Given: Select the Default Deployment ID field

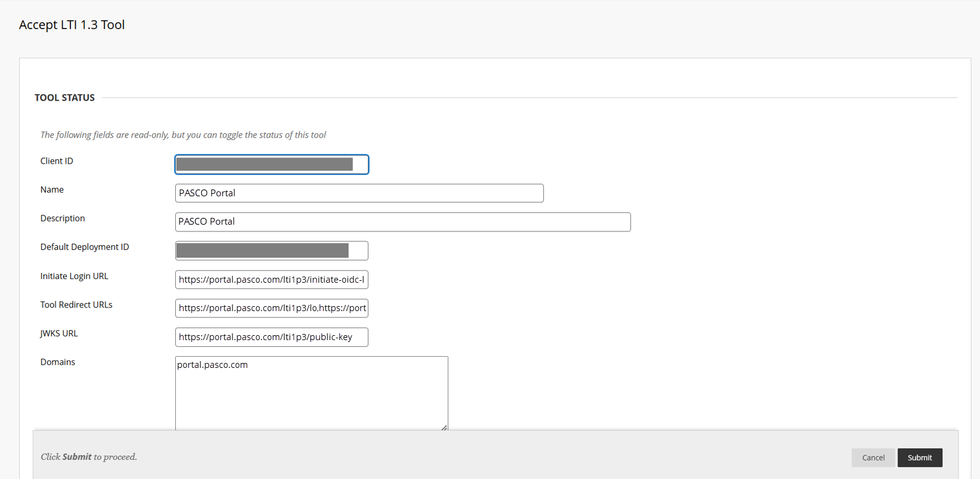Looking at the screenshot, I should (x=271, y=251).
